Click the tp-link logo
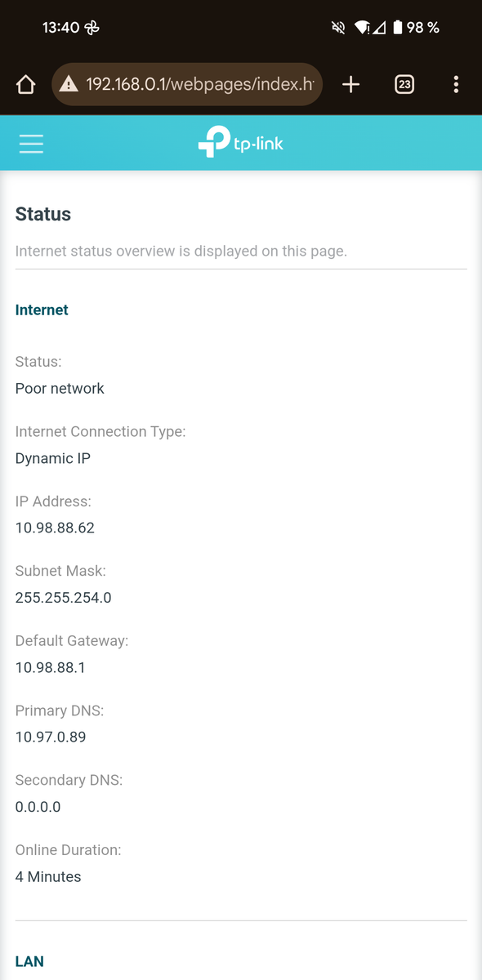Screen dimensions: 482x980 [241, 143]
